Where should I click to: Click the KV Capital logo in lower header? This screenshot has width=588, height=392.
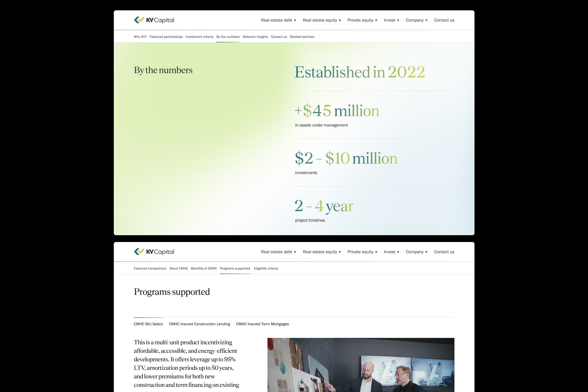point(154,252)
